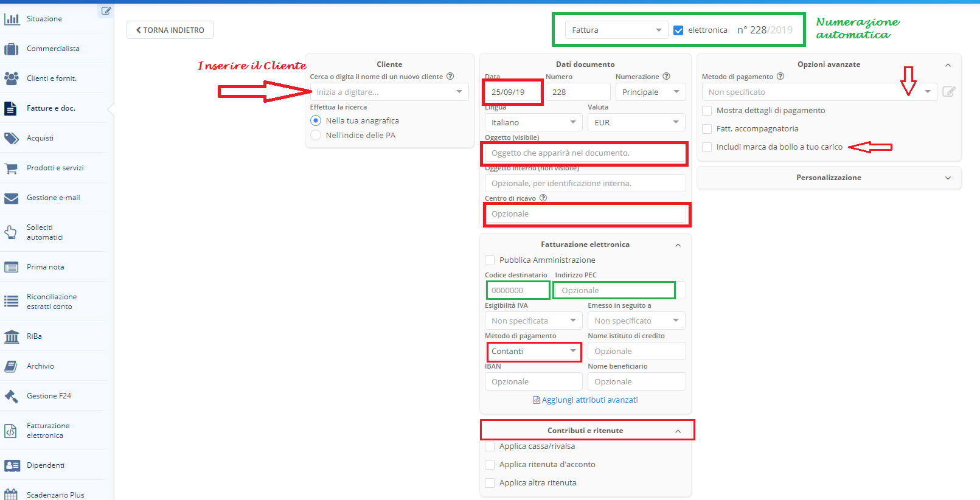This screenshot has width=980, height=500.
Task: Open Commercialista briefcase icon
Action: click(12, 49)
